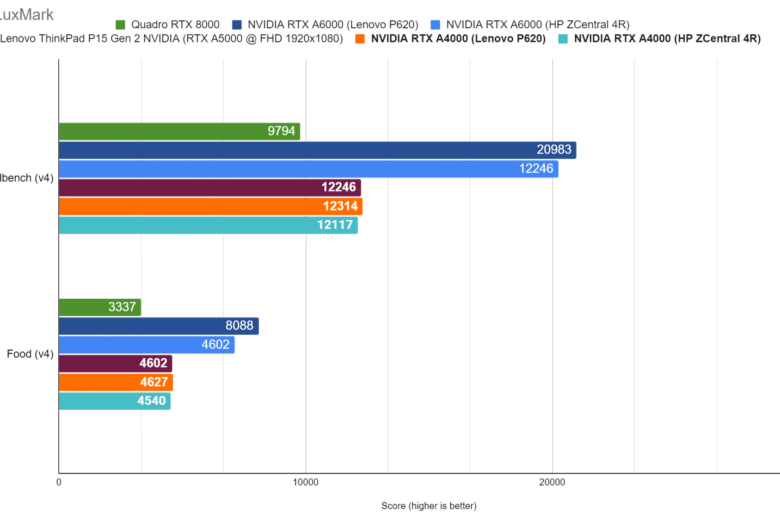Click the teal bar labeled 4540
This screenshot has height=516, width=780.
[x=114, y=401]
